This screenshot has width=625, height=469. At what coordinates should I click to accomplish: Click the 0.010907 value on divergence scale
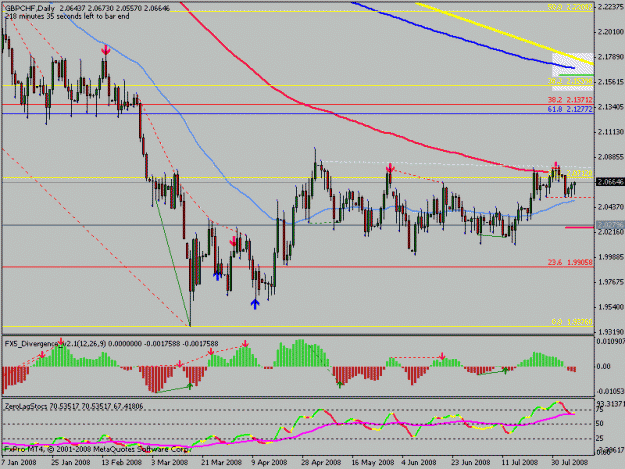[x=610, y=341]
